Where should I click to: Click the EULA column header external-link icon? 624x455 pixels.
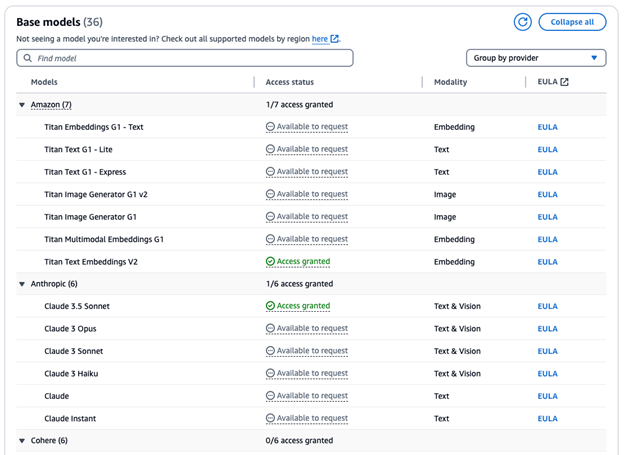click(564, 82)
